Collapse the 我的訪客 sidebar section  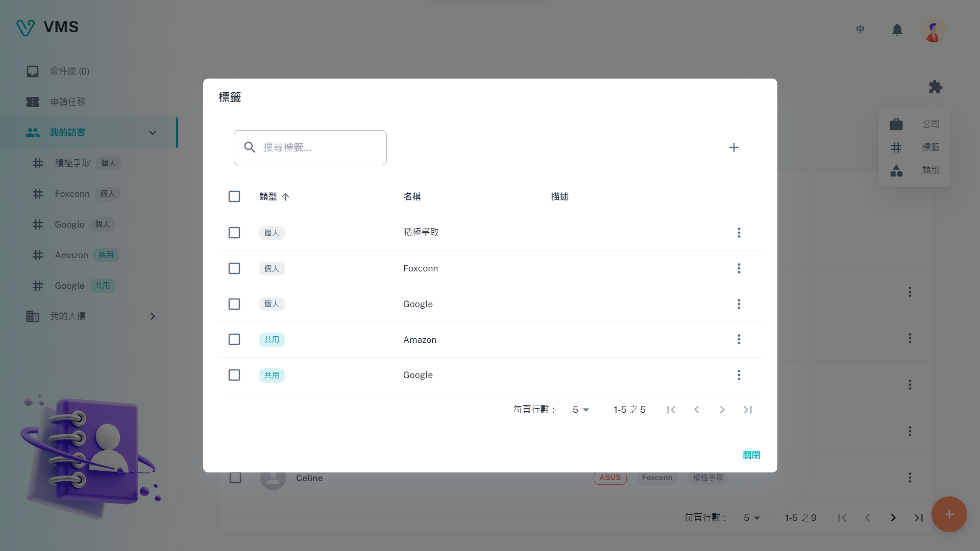click(x=152, y=133)
